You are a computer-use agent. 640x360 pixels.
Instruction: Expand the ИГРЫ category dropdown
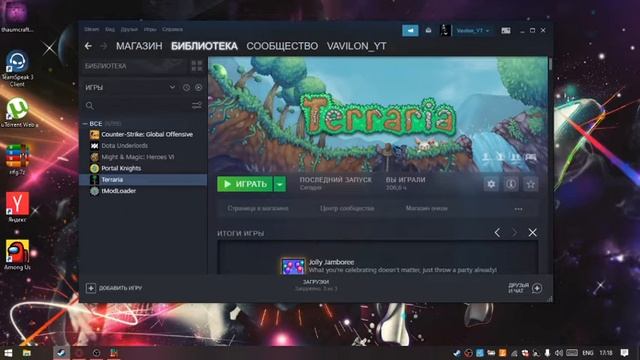172,87
